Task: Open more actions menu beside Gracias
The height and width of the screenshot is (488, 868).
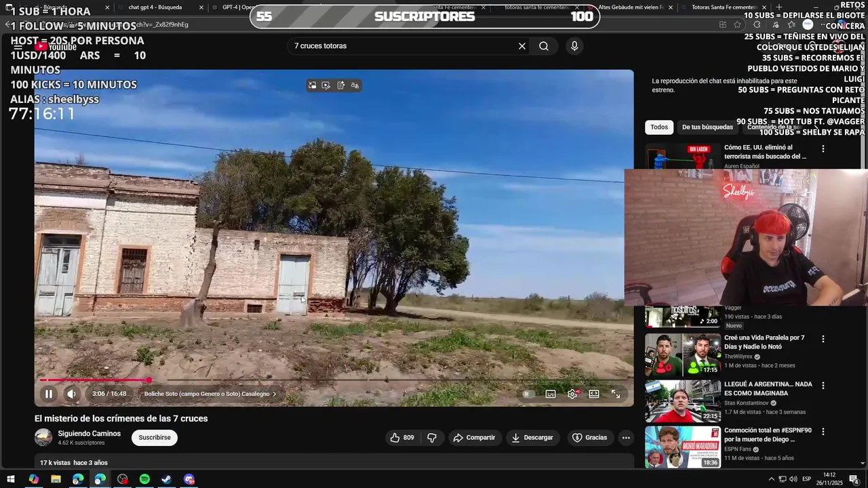Action: tap(626, 438)
